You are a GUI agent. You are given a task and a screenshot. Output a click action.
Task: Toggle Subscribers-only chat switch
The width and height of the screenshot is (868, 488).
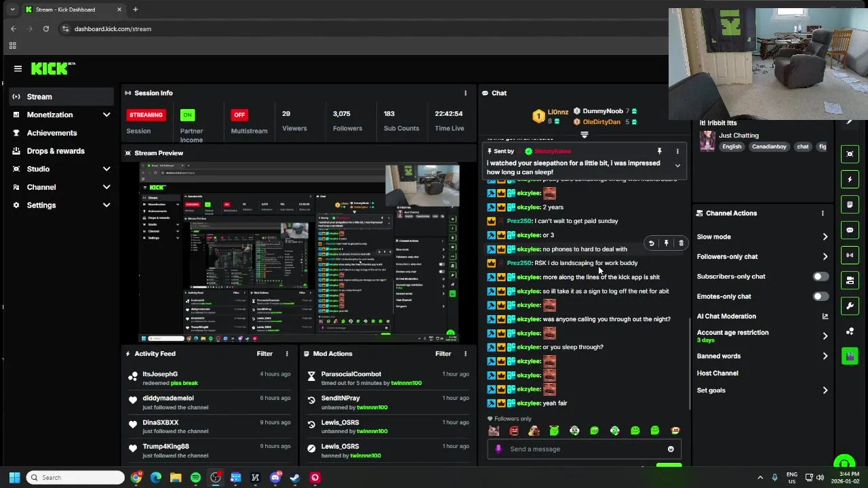tap(821, 277)
